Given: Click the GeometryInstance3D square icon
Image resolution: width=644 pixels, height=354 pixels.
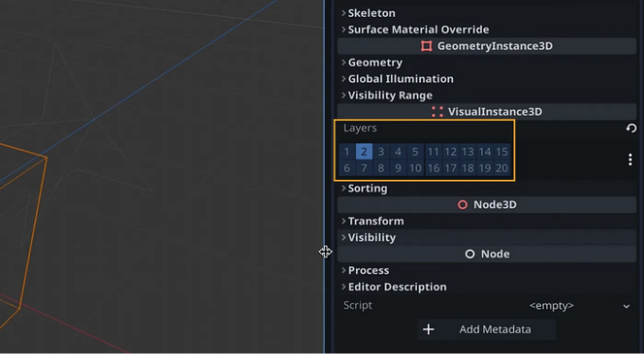Looking at the screenshot, I should [426, 46].
